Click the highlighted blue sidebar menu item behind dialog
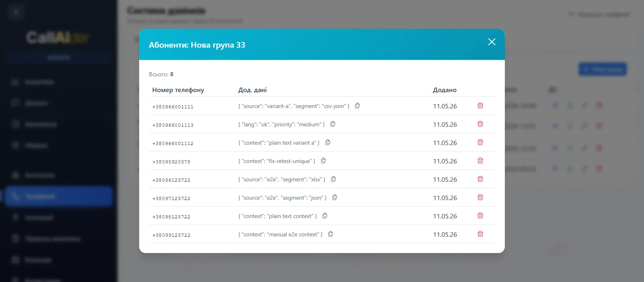Screen dimensions: 644x282 (59, 196)
